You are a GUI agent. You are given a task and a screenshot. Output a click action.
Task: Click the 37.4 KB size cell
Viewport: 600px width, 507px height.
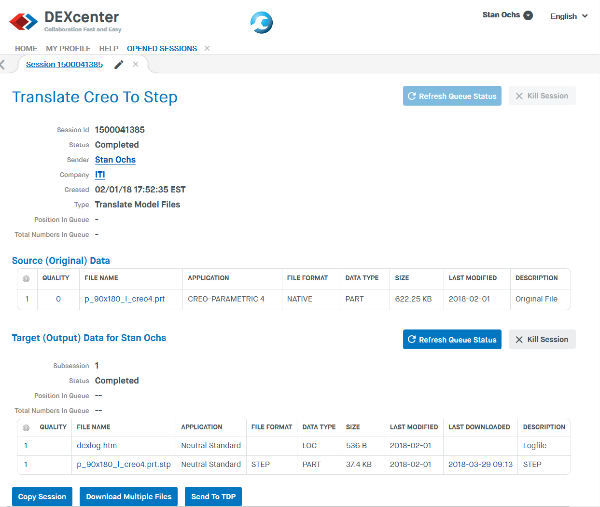click(359, 465)
